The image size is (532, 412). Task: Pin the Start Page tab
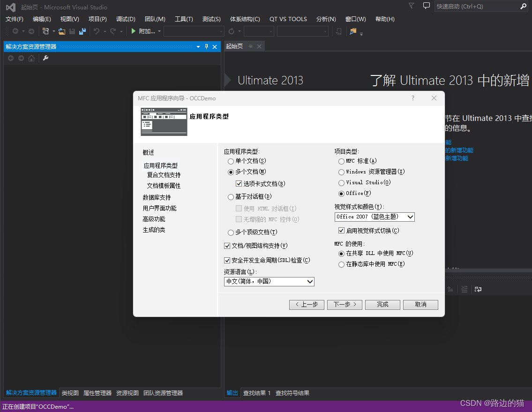click(x=250, y=46)
